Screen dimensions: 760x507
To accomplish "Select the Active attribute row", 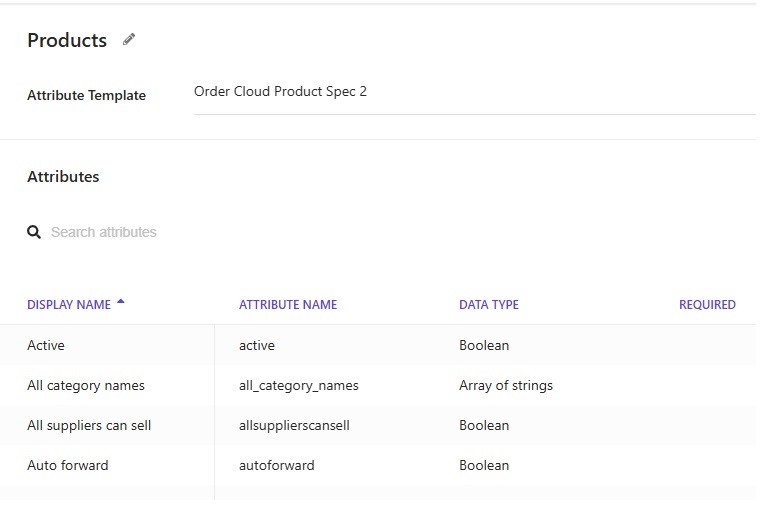I will pyautogui.click(x=46, y=345).
